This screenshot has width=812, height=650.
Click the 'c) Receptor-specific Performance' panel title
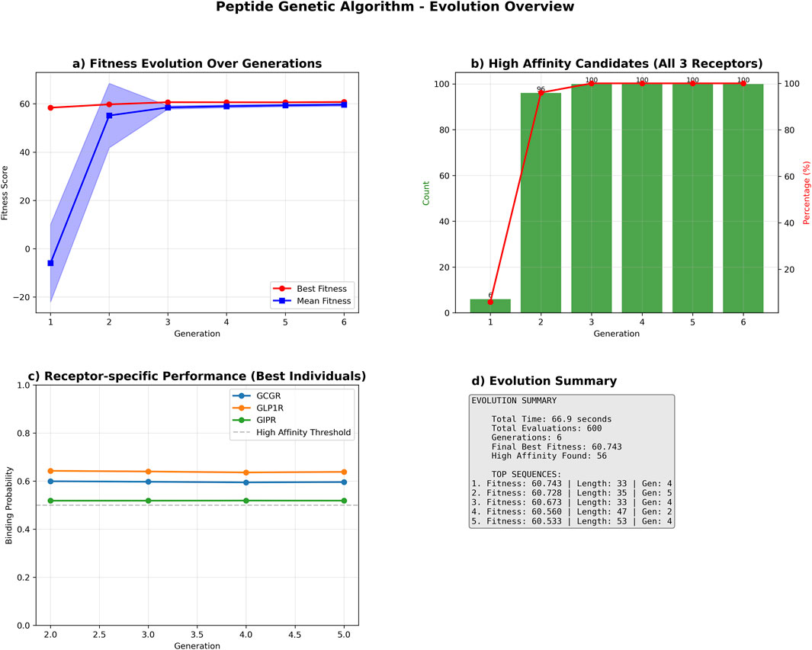click(x=197, y=376)
